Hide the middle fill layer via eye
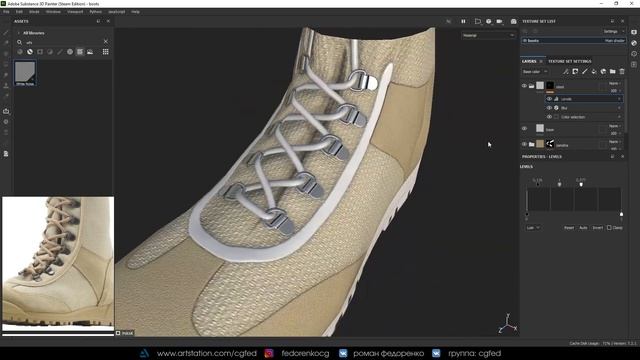 coord(524,129)
